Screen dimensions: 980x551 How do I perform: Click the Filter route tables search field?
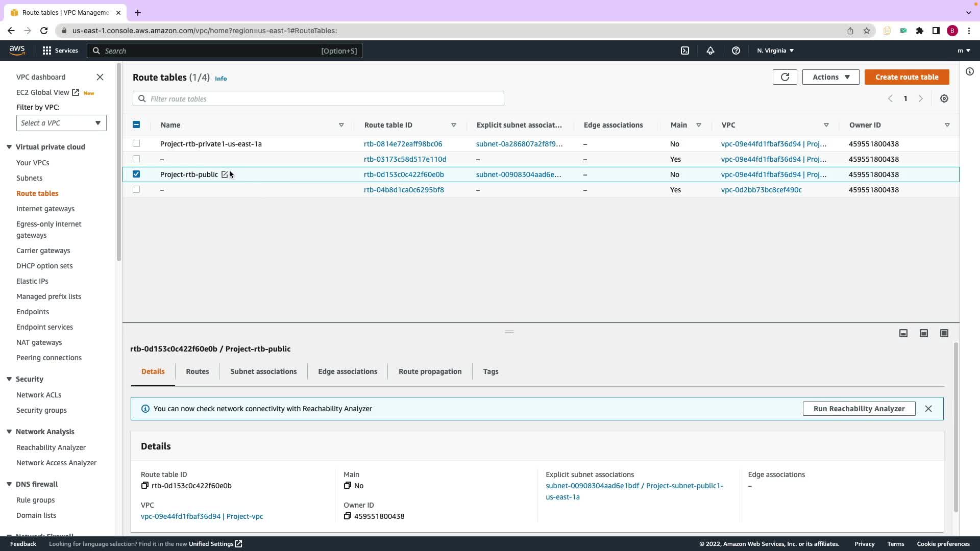318,98
